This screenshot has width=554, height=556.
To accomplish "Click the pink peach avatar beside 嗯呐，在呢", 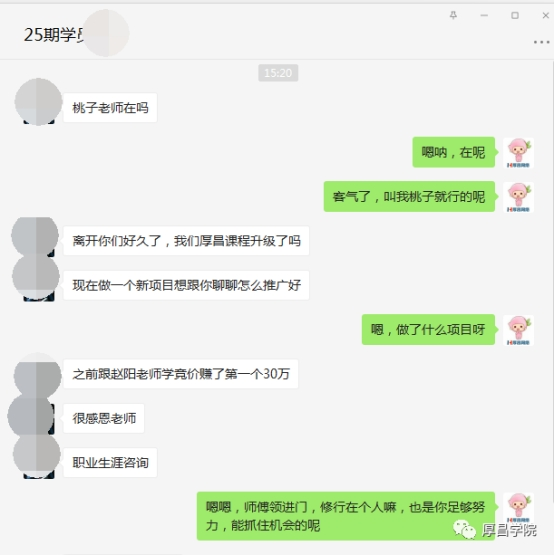I will [x=518, y=153].
